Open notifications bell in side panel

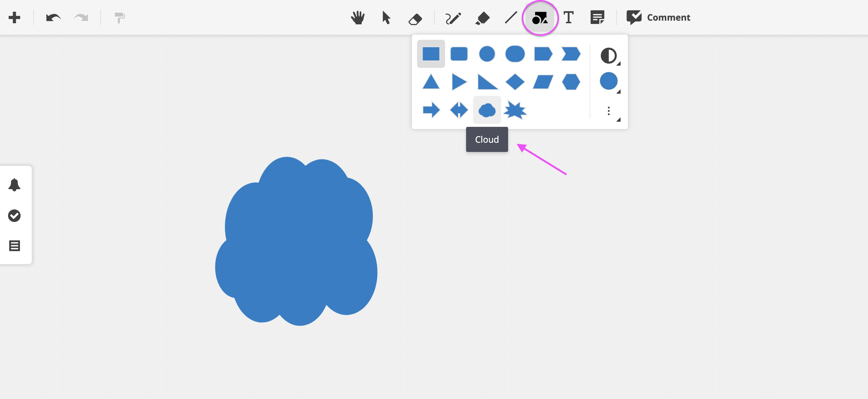pos(14,185)
